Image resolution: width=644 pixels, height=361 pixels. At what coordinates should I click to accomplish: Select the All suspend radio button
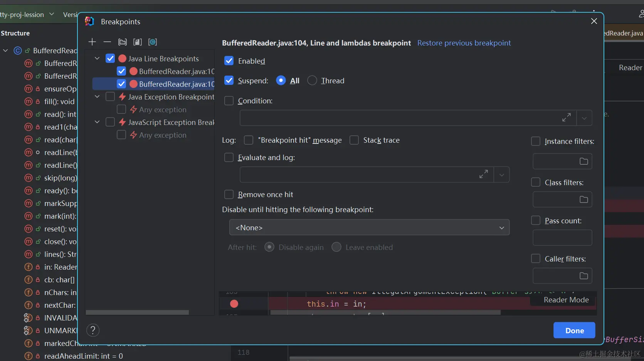click(281, 81)
